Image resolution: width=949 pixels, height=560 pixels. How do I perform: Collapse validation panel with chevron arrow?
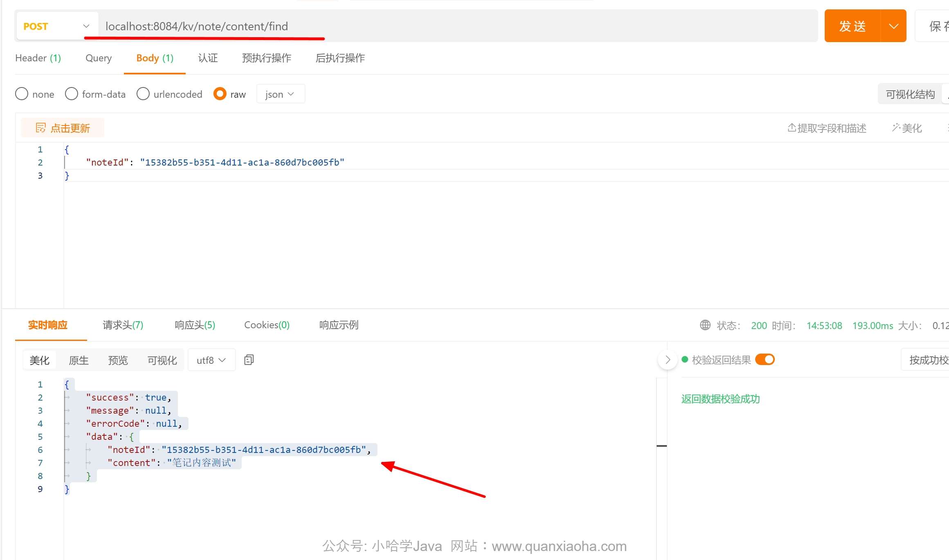point(667,360)
